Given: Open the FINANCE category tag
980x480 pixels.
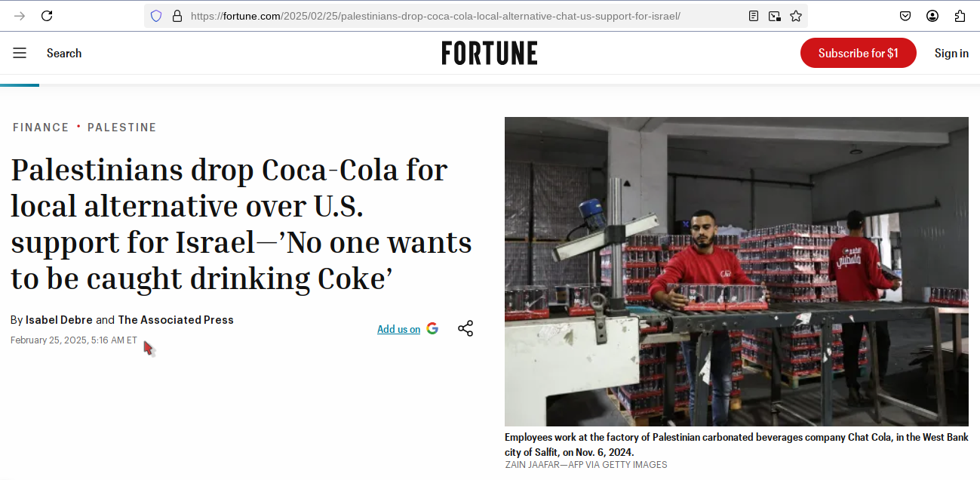Looking at the screenshot, I should (41, 128).
